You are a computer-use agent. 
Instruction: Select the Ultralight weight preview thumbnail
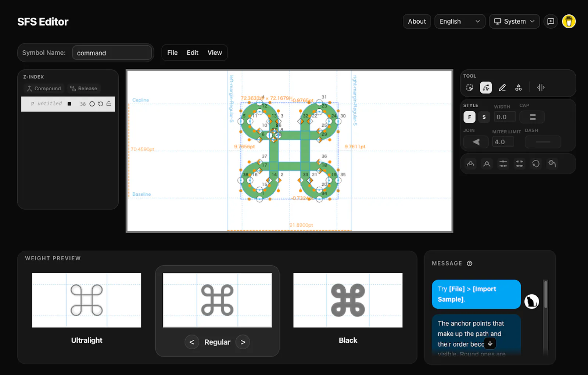point(87,300)
